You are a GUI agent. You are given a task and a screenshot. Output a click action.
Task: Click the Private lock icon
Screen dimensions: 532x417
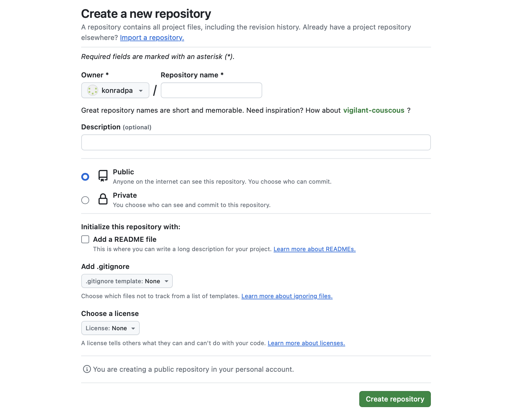pos(103,199)
